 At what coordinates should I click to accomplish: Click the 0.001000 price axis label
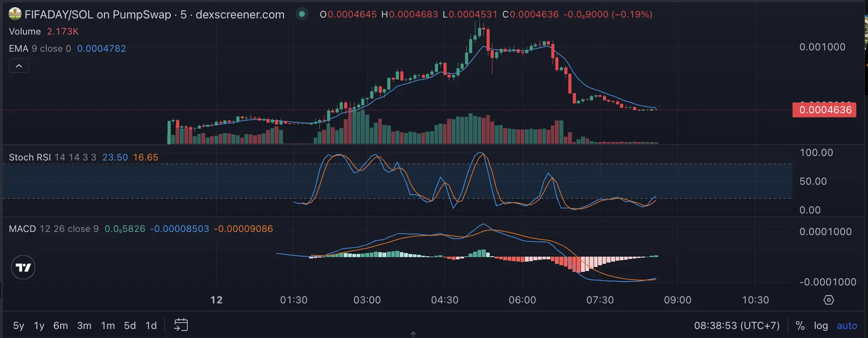tap(823, 47)
